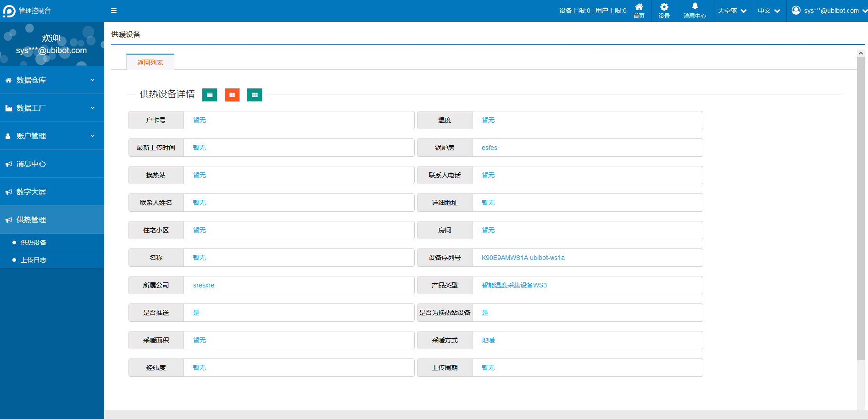The height and width of the screenshot is (419, 868).
Task: Click the welcome banner sys***@ubibot.com
Action: [51, 50]
